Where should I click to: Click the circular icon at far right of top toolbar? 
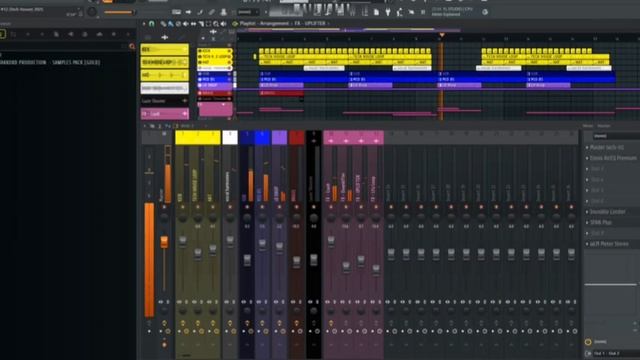point(485,12)
